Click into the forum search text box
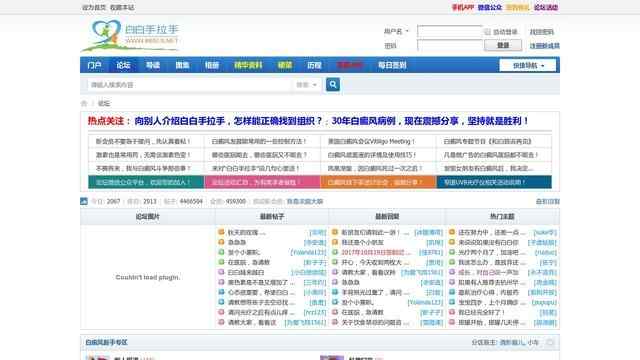Image resolution: width=640 pixels, height=360 pixels. coord(190,85)
